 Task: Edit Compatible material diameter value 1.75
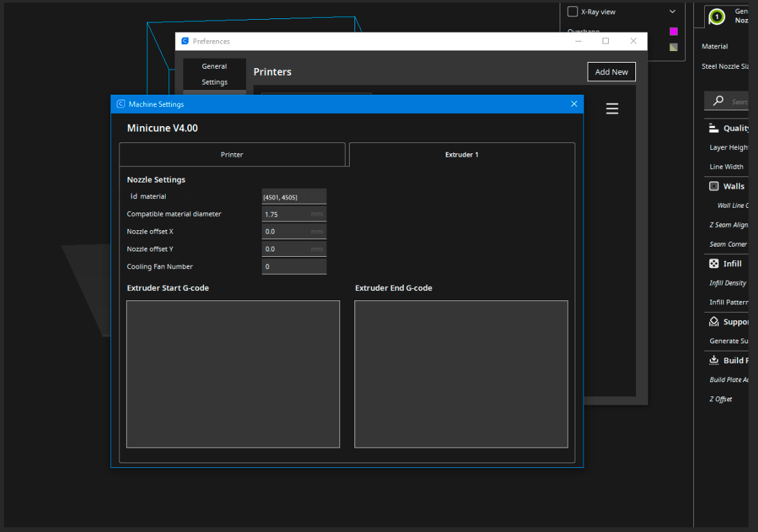[294, 214]
